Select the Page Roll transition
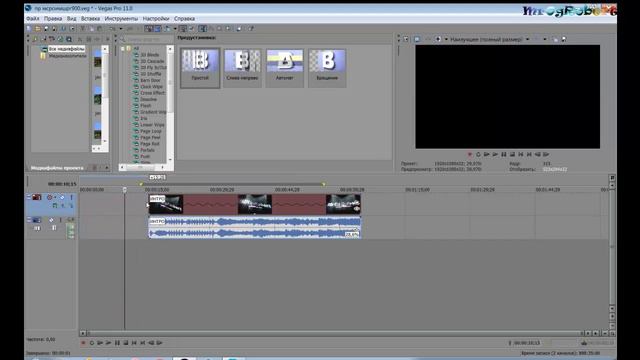 click(149, 144)
